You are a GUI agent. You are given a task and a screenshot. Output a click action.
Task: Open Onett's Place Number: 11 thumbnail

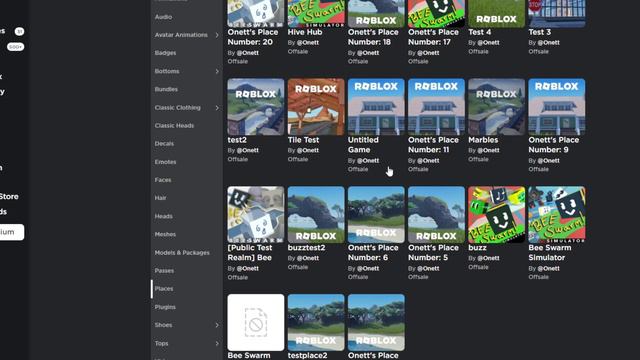click(436, 107)
